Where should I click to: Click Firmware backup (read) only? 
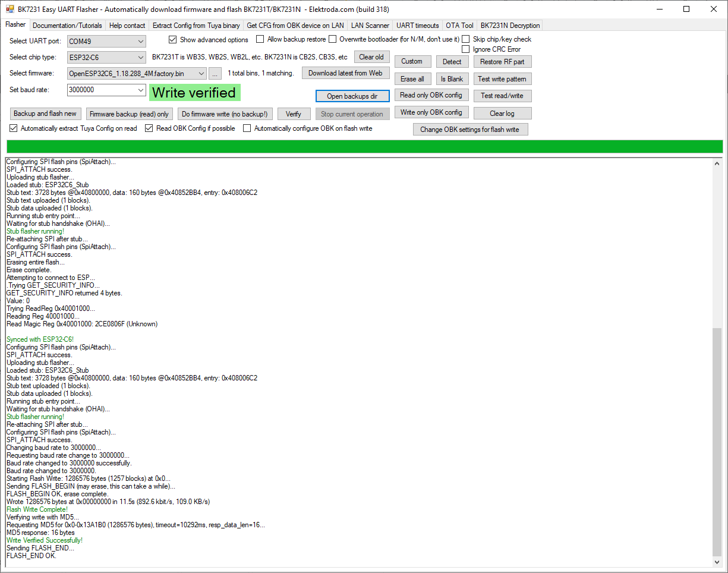coord(129,114)
